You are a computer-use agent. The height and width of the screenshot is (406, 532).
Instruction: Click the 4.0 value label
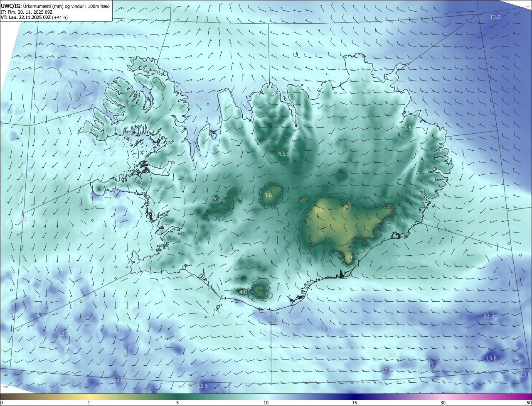point(244,292)
